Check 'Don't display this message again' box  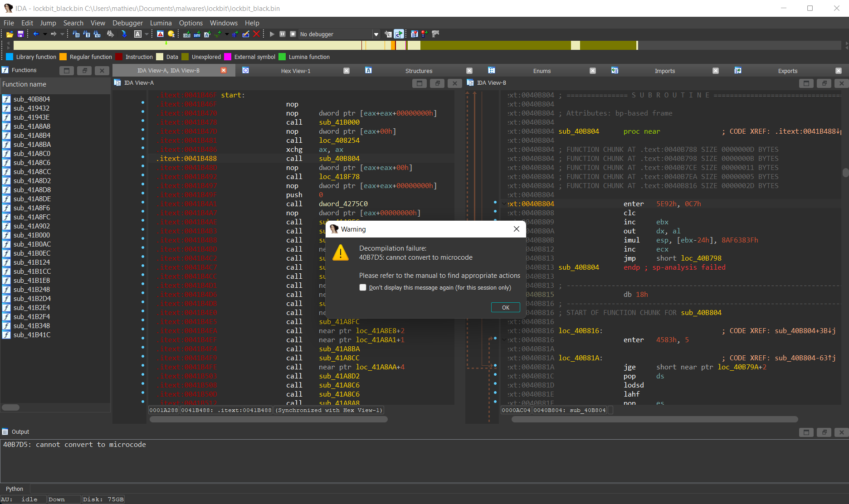(363, 287)
